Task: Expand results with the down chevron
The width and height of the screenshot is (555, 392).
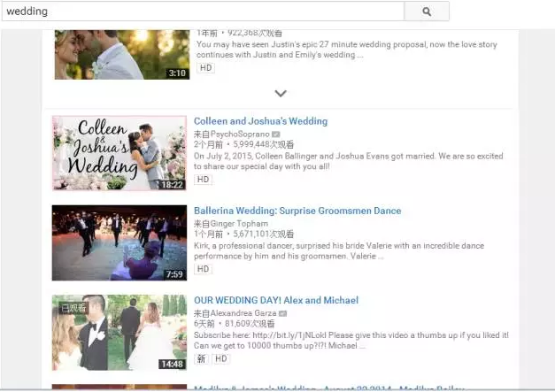Action: tap(281, 94)
